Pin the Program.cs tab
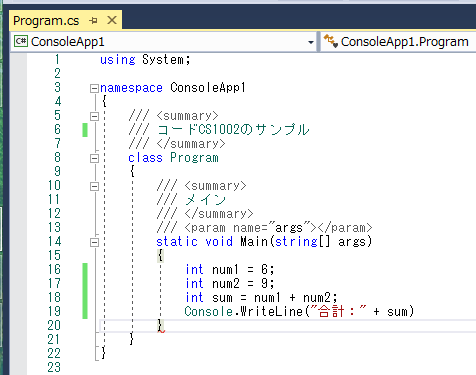This screenshot has width=476, height=375. click(x=93, y=21)
